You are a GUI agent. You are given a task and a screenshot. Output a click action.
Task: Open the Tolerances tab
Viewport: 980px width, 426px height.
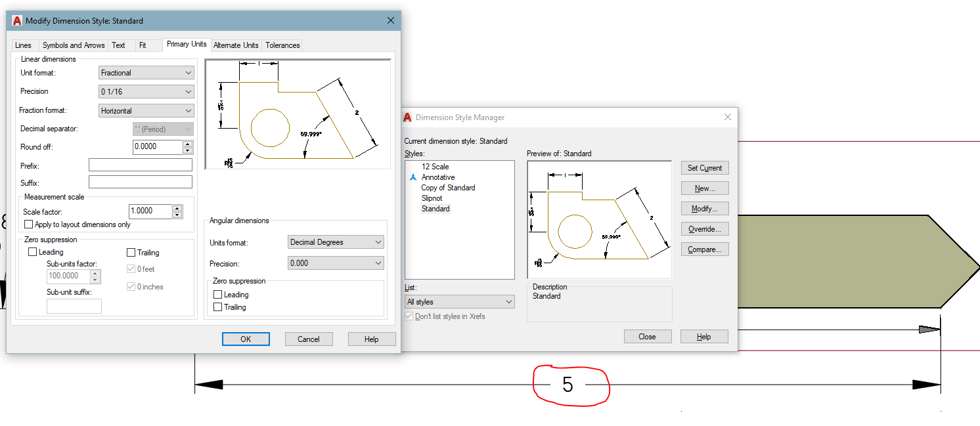pyautogui.click(x=282, y=45)
